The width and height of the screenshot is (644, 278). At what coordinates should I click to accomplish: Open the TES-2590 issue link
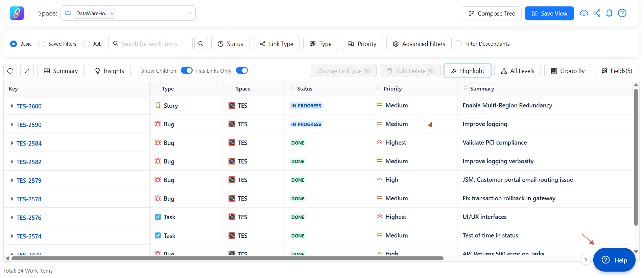(x=29, y=125)
